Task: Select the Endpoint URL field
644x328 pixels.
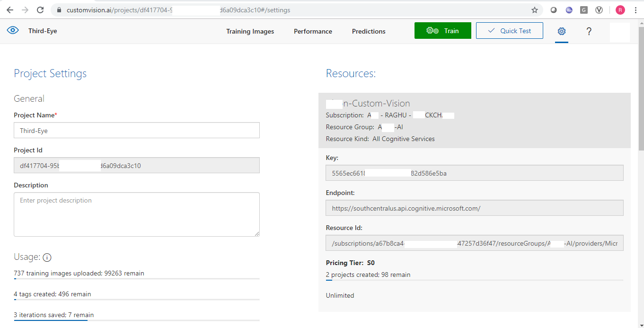Action: click(474, 208)
